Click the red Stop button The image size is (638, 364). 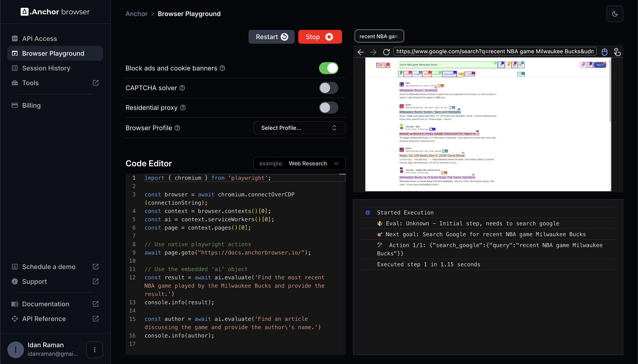(320, 37)
